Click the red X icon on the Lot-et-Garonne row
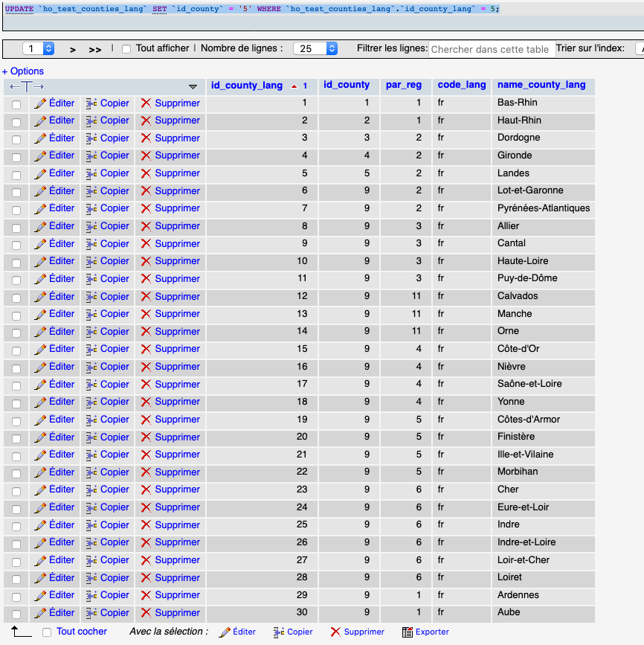Screen dimensions: 644x645 tap(146, 191)
